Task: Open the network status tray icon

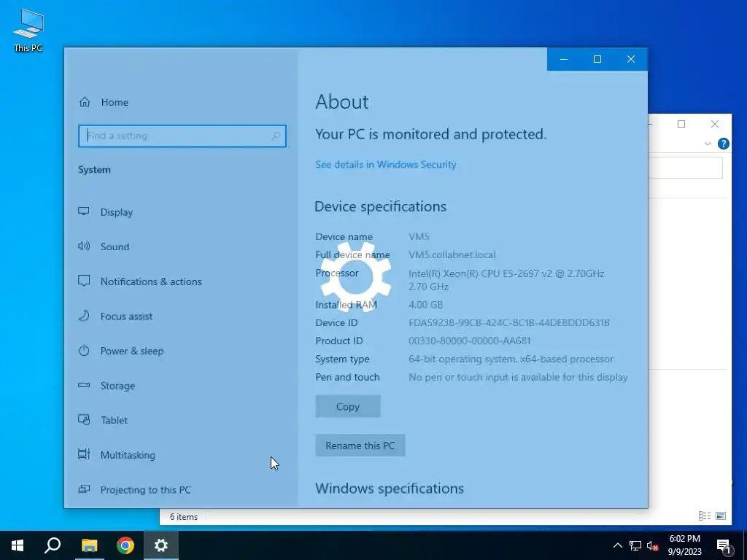Action: [635, 545]
